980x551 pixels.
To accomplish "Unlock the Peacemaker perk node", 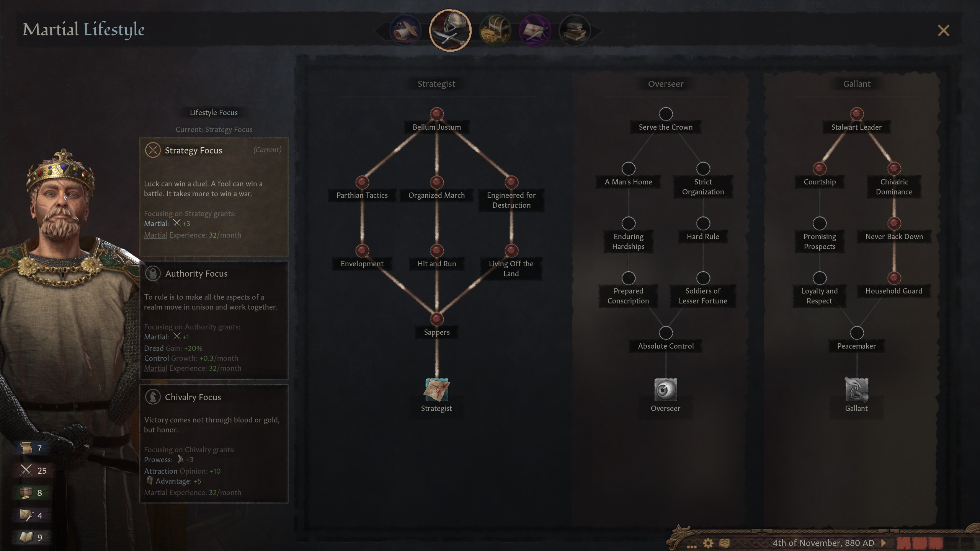I will click(x=857, y=333).
